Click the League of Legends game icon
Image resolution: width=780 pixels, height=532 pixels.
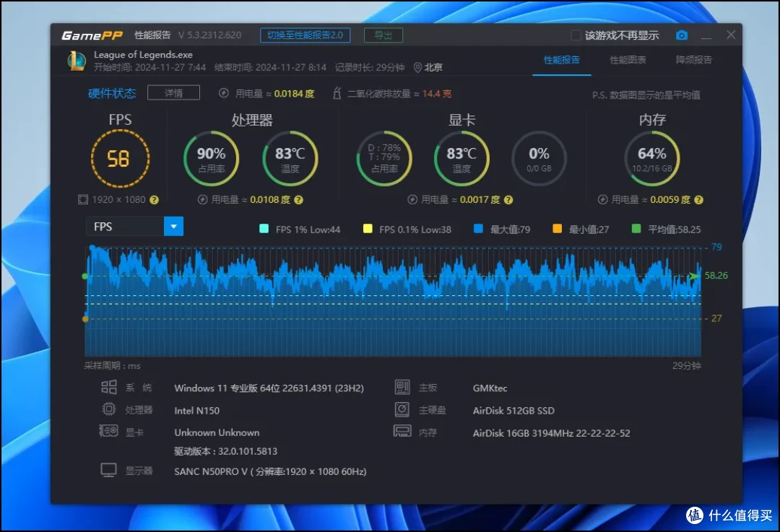tap(77, 61)
